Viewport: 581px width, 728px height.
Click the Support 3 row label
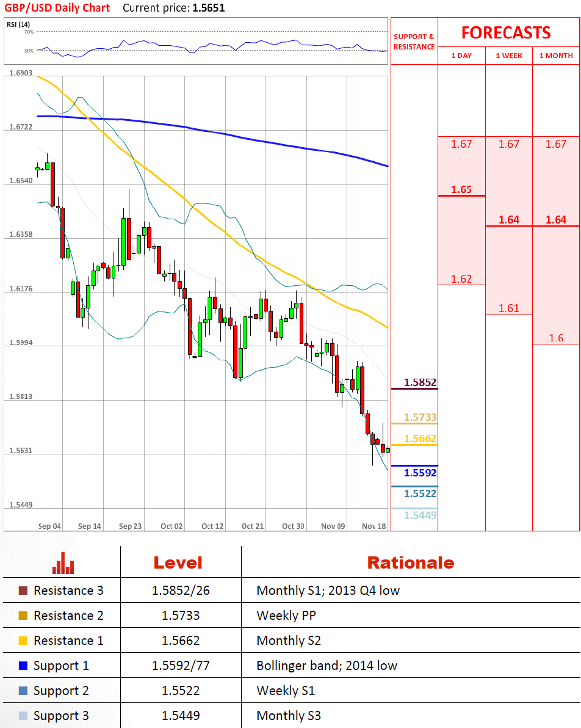pos(61,716)
